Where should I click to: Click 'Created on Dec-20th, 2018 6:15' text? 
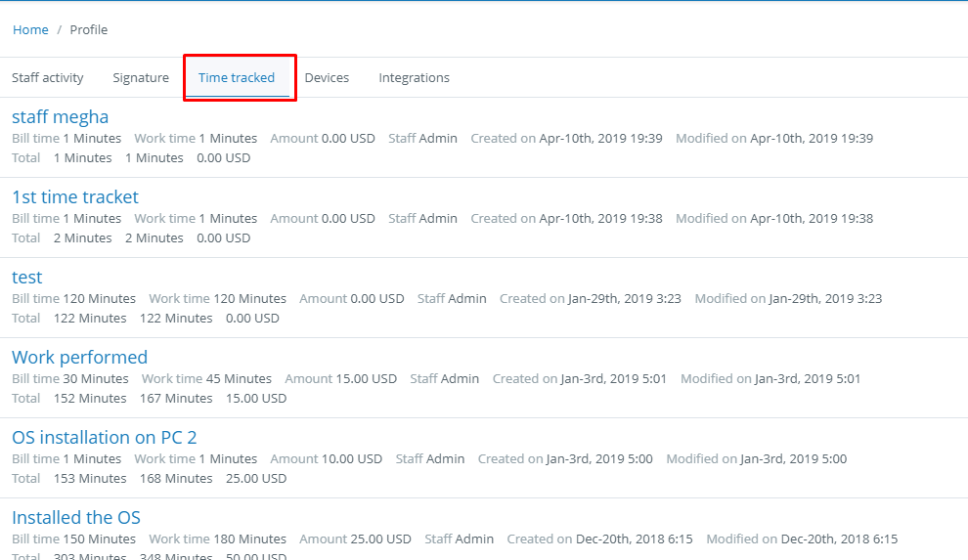click(x=599, y=539)
